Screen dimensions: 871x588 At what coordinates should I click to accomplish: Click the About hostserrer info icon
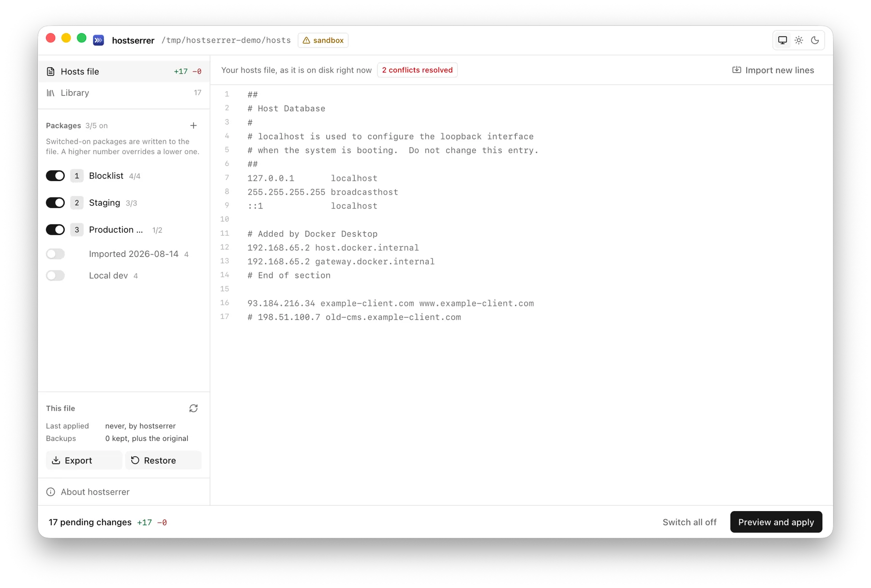[51, 492]
